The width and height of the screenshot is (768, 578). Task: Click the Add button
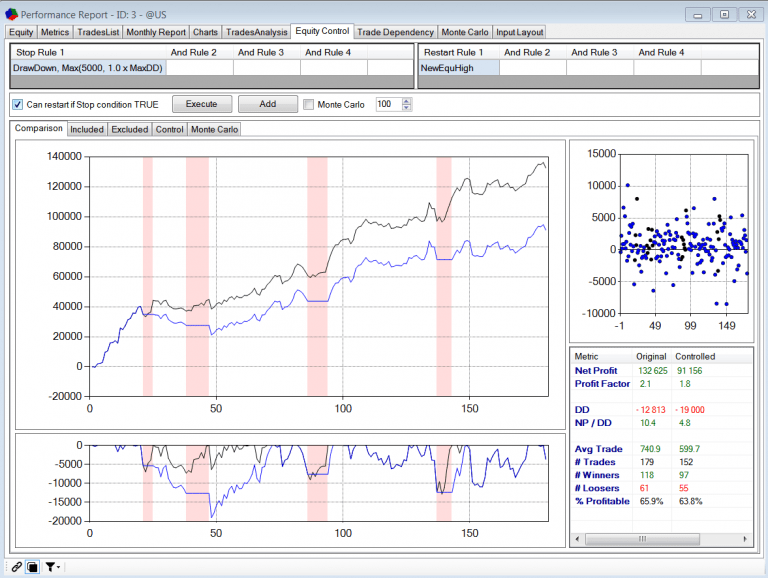pos(268,104)
